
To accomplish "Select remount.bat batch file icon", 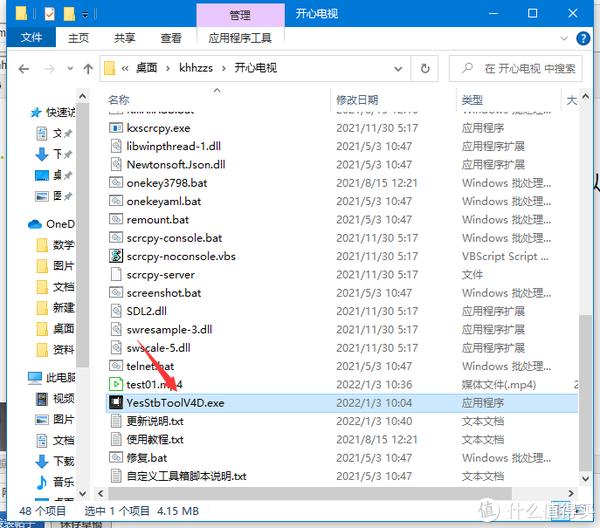I will (116, 219).
